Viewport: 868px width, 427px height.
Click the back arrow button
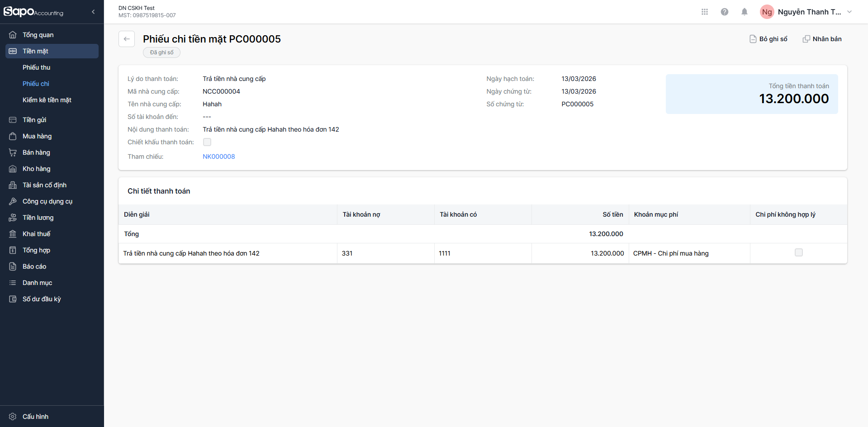[127, 39]
